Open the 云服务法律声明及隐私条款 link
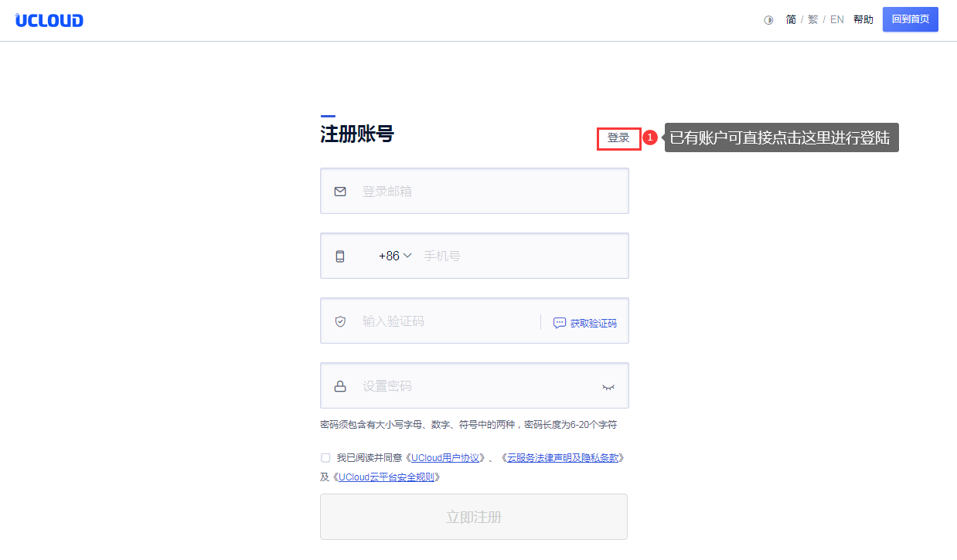 point(563,457)
